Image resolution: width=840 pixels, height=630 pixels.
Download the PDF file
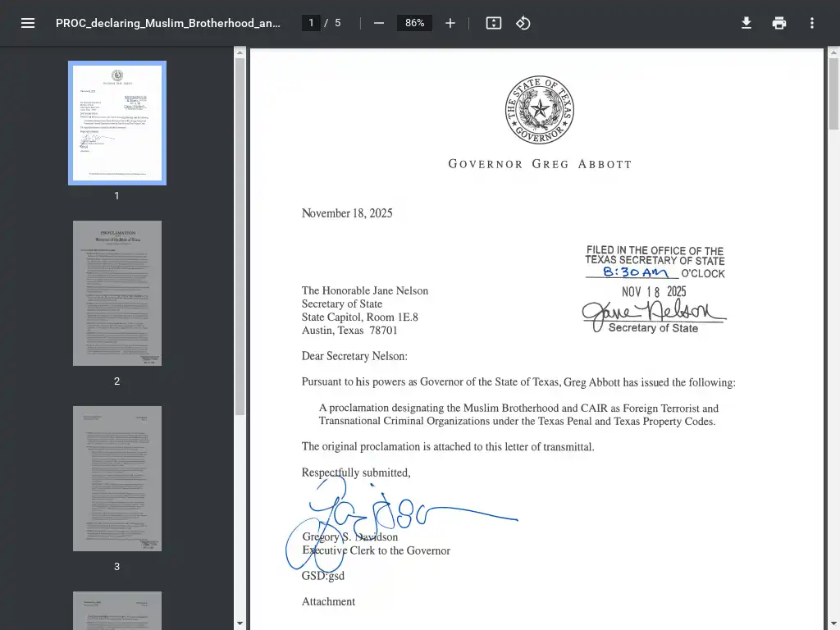746,23
